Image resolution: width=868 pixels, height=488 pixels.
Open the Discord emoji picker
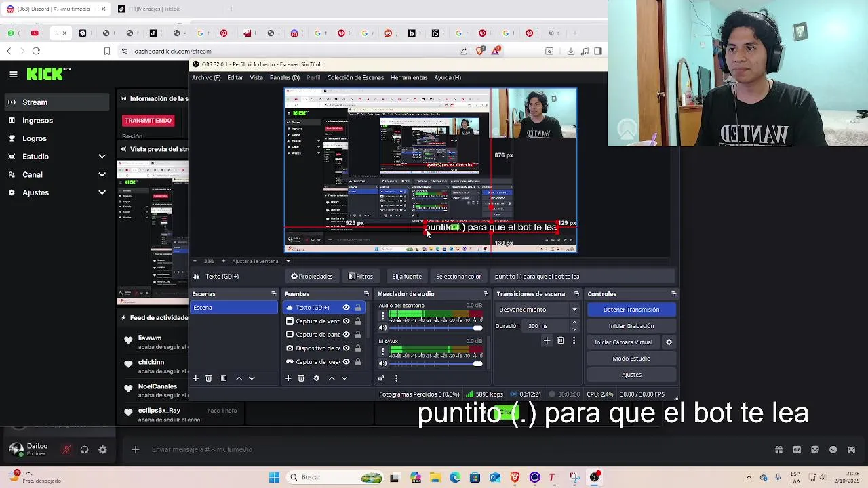tap(833, 449)
